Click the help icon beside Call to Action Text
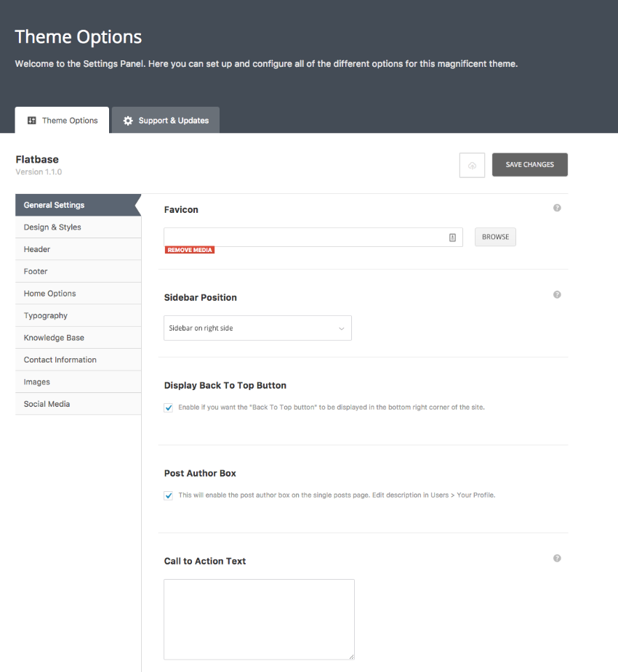 (557, 559)
